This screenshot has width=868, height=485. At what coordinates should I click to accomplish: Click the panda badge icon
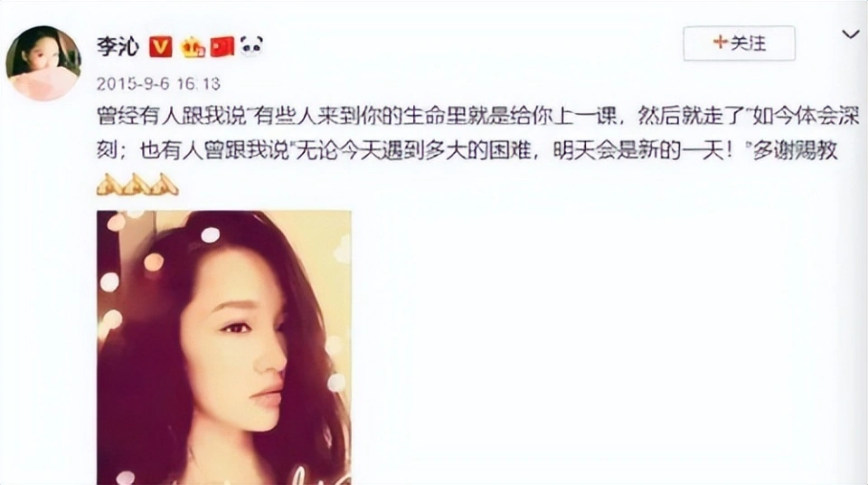click(x=252, y=46)
